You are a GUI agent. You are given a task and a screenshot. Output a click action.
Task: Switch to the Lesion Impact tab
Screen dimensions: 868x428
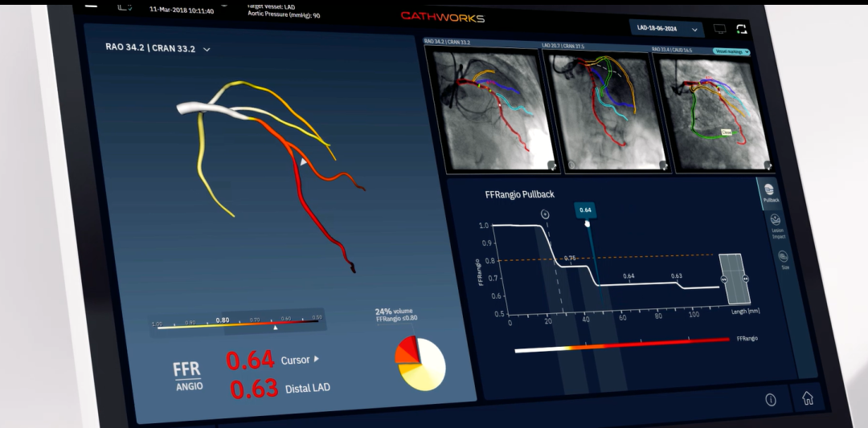776,226
